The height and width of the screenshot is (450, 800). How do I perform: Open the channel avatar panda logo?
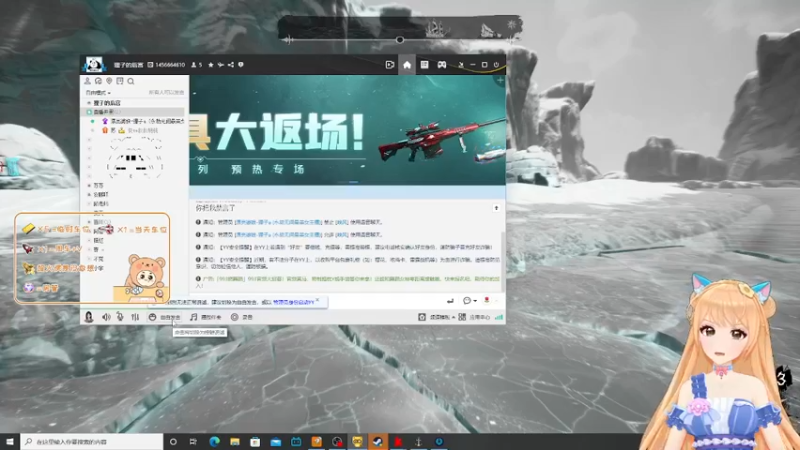click(x=95, y=65)
